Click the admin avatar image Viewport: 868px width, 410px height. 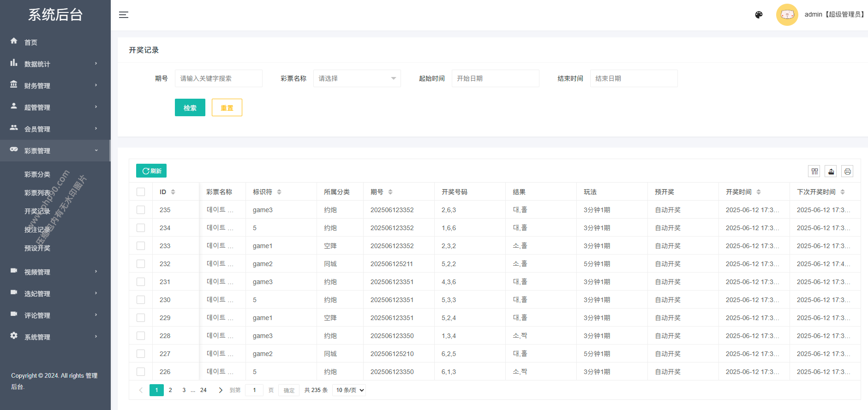click(x=787, y=15)
